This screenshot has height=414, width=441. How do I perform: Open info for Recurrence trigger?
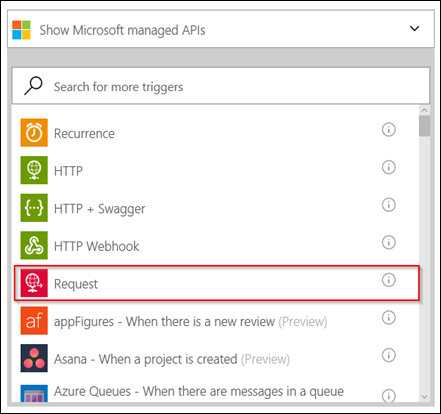coord(389,129)
